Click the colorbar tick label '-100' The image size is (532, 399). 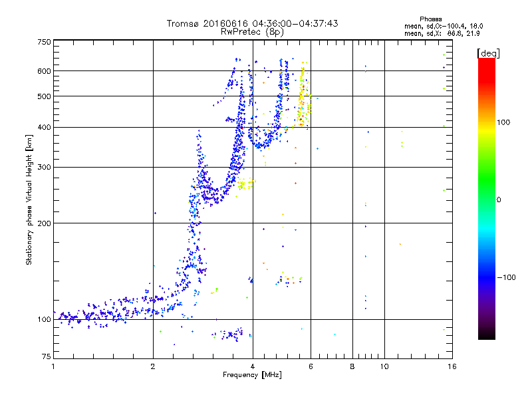pos(506,277)
